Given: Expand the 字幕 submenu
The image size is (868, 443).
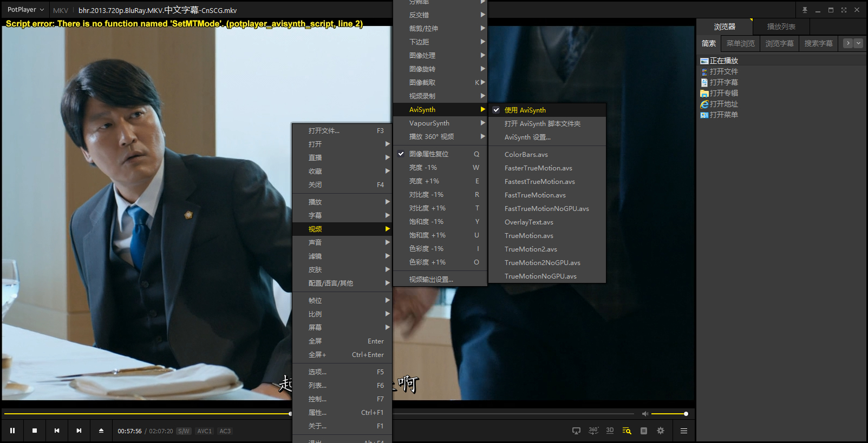Looking at the screenshot, I should pos(342,215).
